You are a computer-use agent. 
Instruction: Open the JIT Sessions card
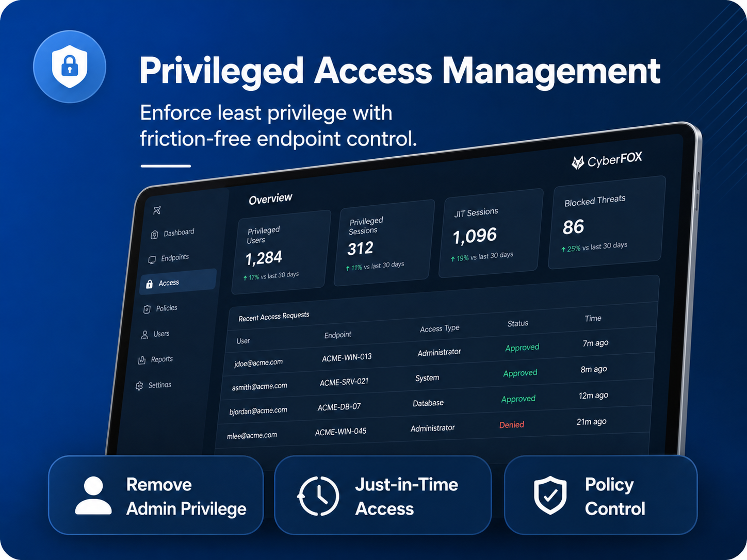point(491,233)
